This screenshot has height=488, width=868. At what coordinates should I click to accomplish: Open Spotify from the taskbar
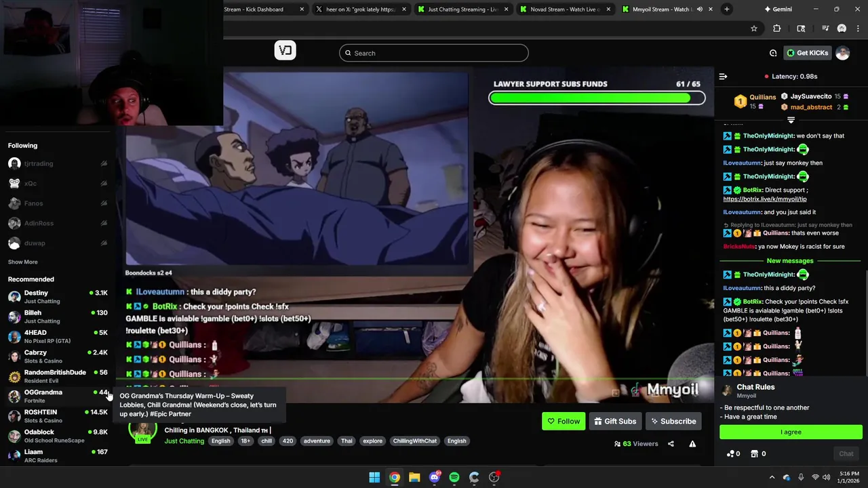click(x=454, y=477)
